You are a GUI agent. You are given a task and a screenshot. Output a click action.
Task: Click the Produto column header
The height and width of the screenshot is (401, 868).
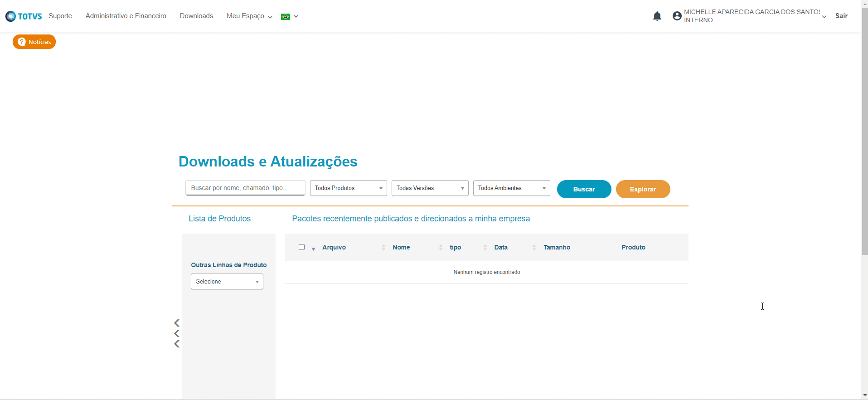(x=633, y=247)
